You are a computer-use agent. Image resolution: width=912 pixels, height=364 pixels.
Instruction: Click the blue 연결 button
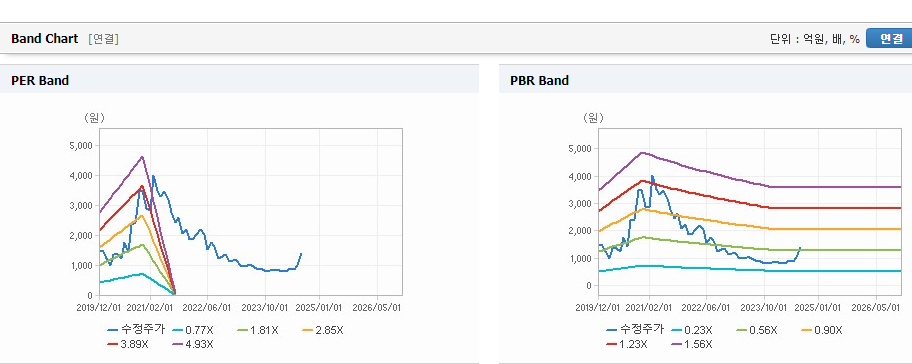(x=889, y=38)
